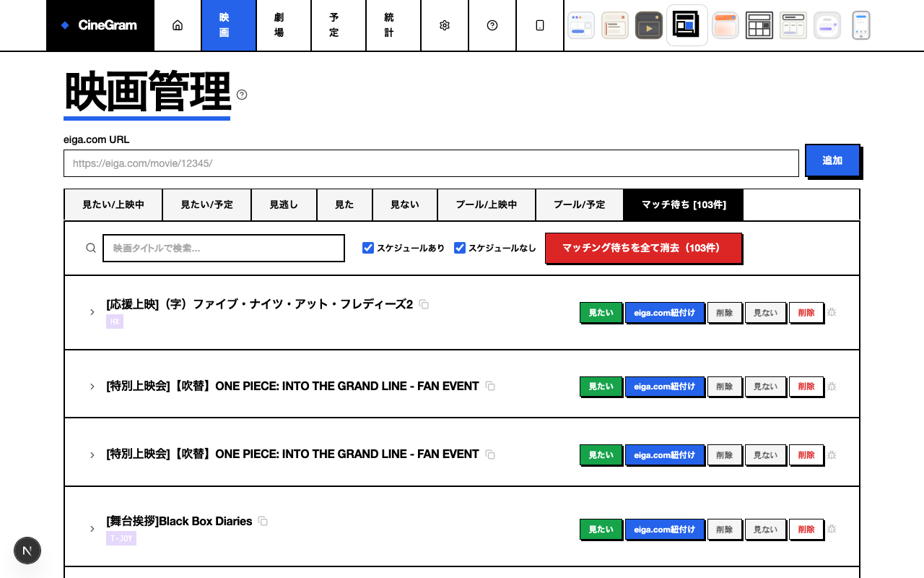Open the プール/予定 tab
924x578 pixels.
pyautogui.click(x=579, y=204)
